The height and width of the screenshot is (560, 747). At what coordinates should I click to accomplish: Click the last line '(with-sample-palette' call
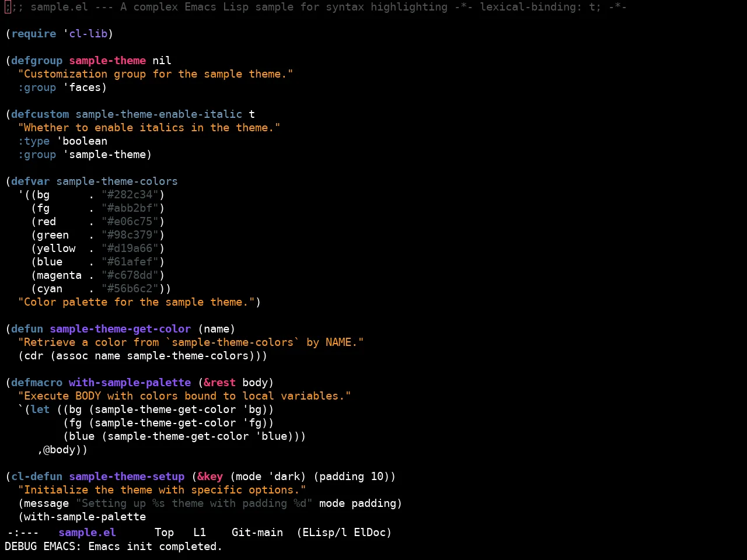click(x=82, y=517)
